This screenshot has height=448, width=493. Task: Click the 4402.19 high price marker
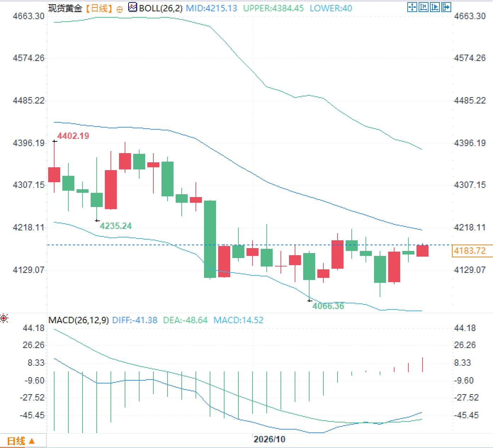pyautogui.click(x=73, y=136)
